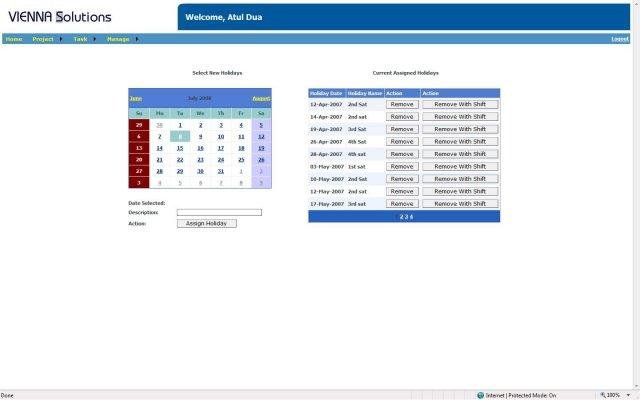This screenshot has height=400, width=640.
Task: Open the Manage menu
Action: [x=118, y=39]
